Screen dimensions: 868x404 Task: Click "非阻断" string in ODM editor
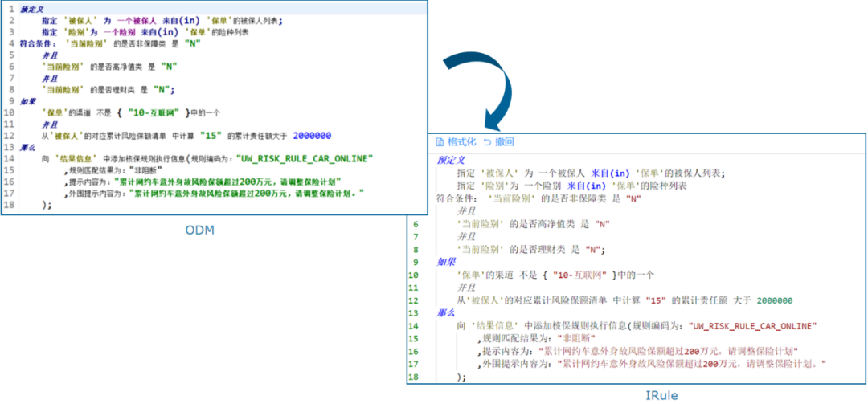point(145,170)
